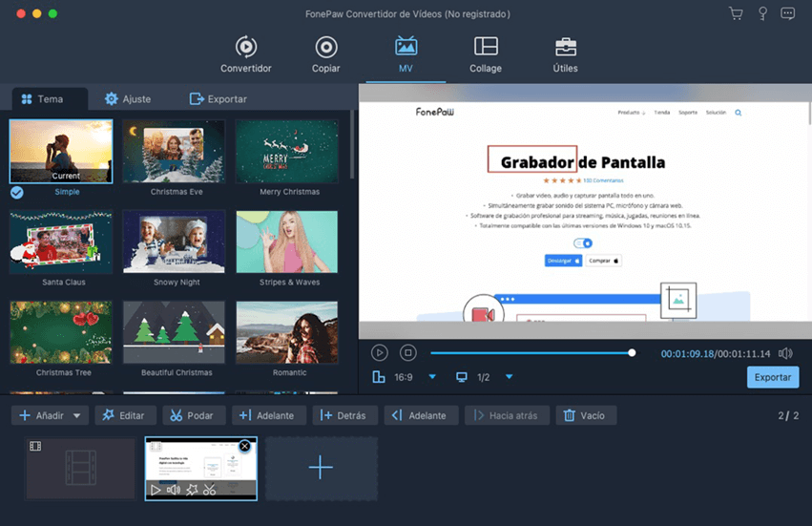812x526 pixels.
Task: Trim selected clip with scissors icon
Action: (x=209, y=489)
